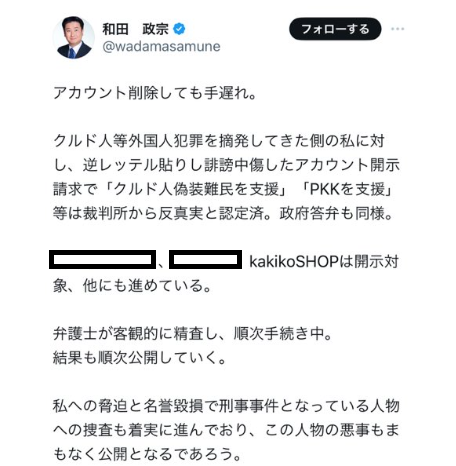Click the line starting 私への脅迫と名誉毀損
Image resolution: width=456 pixels, height=466 pixels.
(x=226, y=406)
